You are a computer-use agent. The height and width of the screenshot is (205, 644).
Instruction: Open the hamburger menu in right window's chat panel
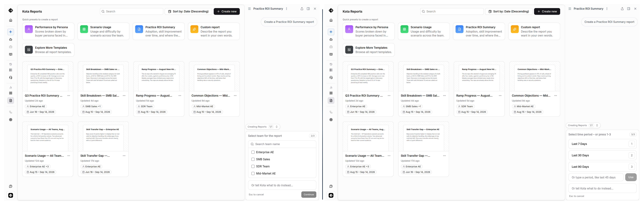coord(570,9)
